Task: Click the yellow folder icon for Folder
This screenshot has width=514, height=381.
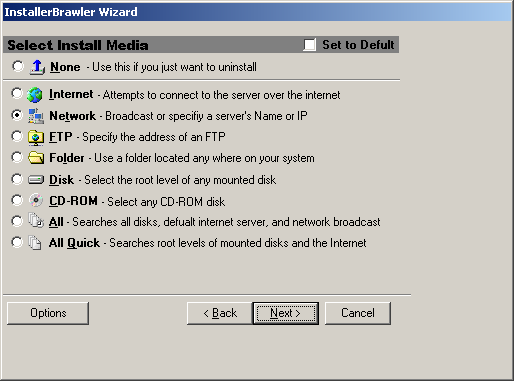Action: point(36,158)
